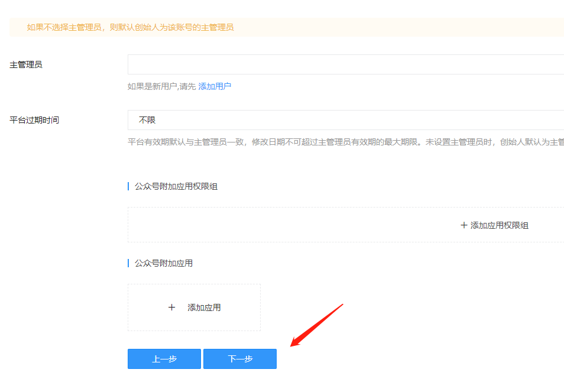Image resolution: width=564 pixels, height=392 pixels.
Task: Open the 添加用户 link
Action: tap(215, 86)
